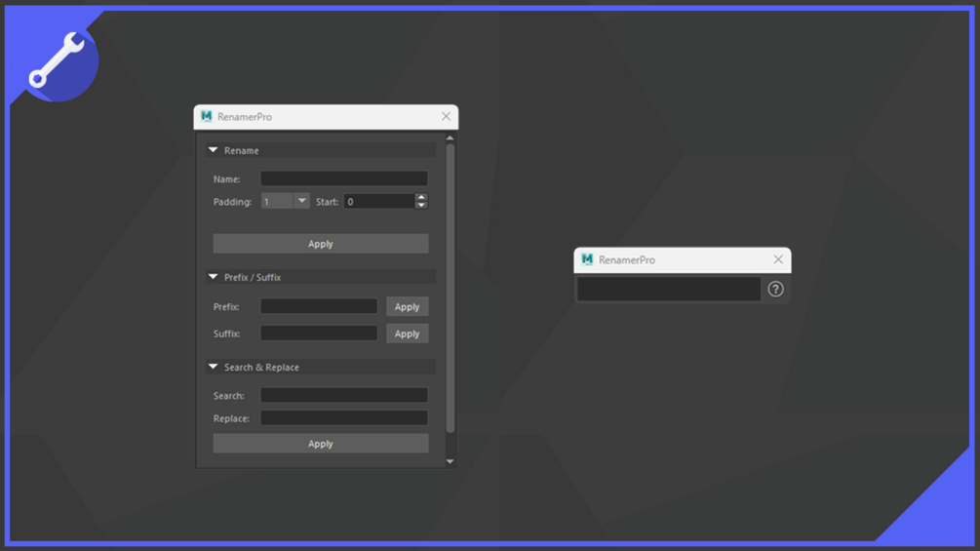Image resolution: width=980 pixels, height=551 pixels.
Task: Click the vertical scrollbar thumb
Action: tap(450, 288)
